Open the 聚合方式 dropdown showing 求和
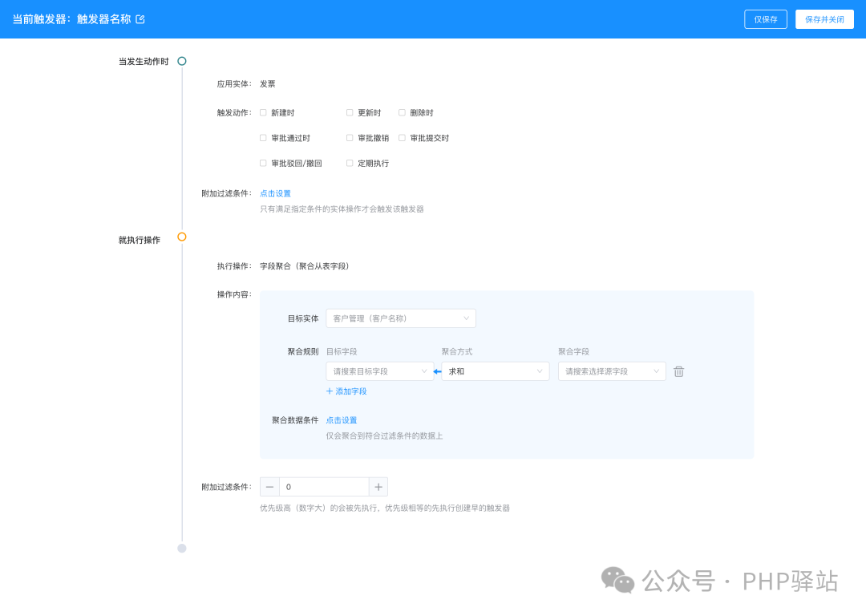 click(496, 372)
